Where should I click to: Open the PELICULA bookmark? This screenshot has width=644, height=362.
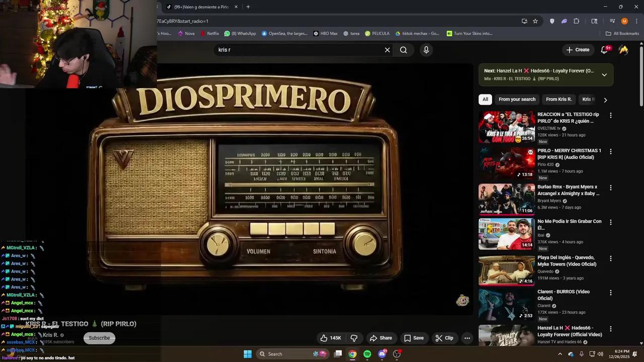click(377, 34)
